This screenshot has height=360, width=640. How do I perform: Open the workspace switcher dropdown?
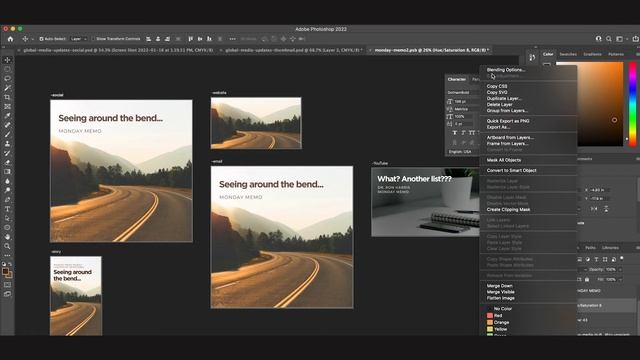click(x=621, y=39)
